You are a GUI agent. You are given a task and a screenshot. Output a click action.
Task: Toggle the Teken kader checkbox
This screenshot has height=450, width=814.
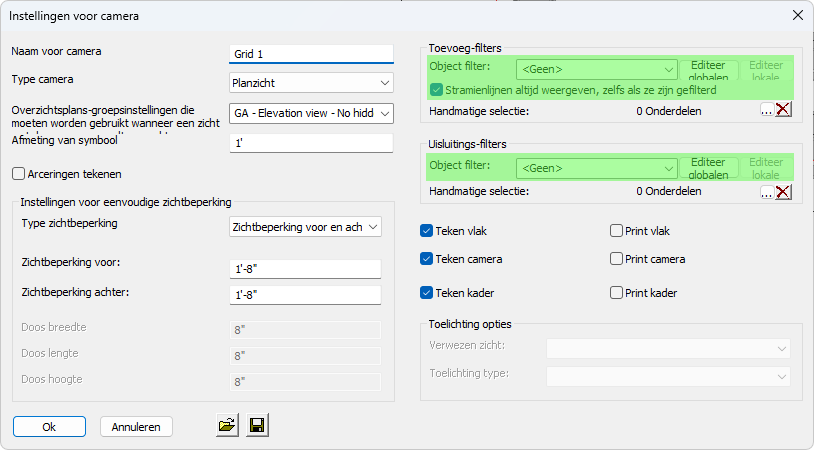[x=427, y=293]
